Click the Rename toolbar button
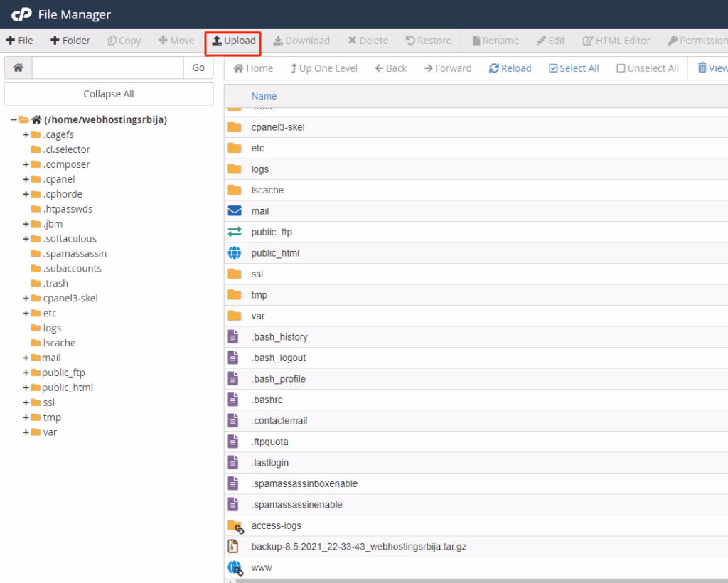 pyautogui.click(x=496, y=41)
